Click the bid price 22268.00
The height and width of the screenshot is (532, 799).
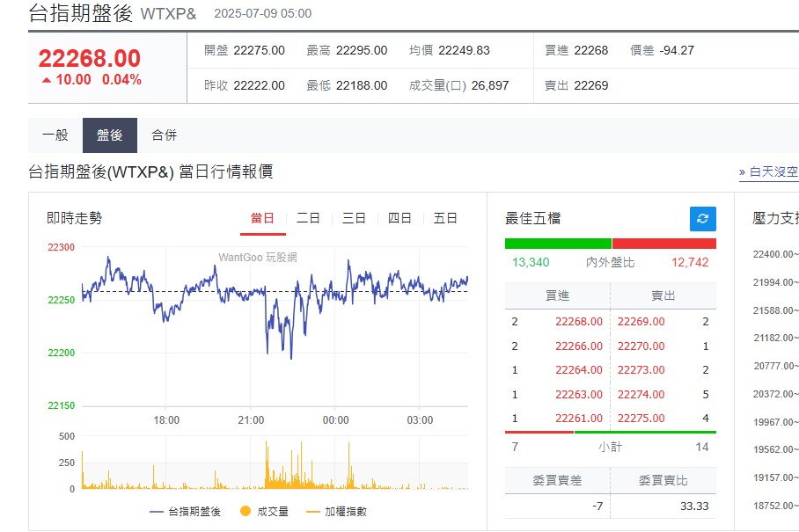pyautogui.click(x=579, y=322)
